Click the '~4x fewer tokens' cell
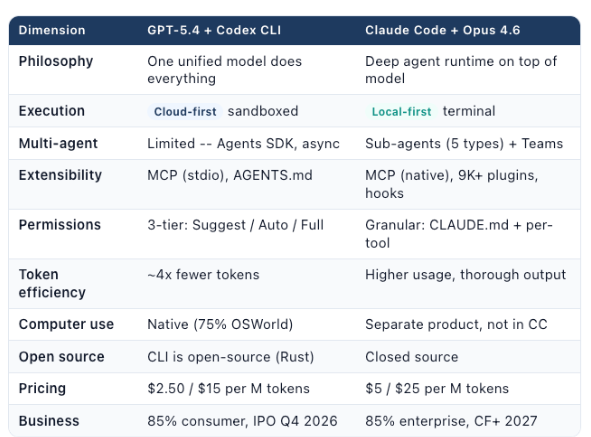This screenshot has width=591, height=437. (x=204, y=274)
